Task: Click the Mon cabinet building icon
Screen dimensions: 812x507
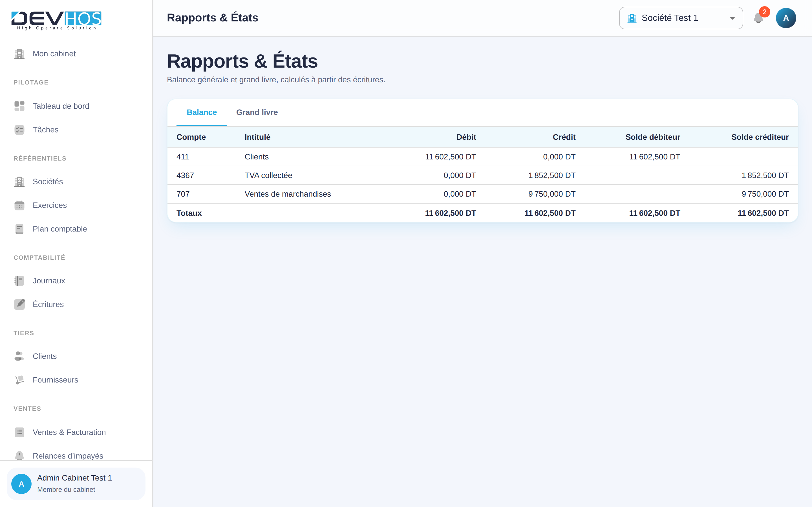Action: (19, 54)
